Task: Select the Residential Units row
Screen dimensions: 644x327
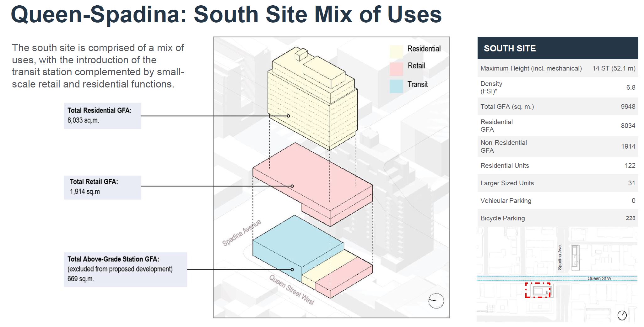Action: tap(557, 166)
